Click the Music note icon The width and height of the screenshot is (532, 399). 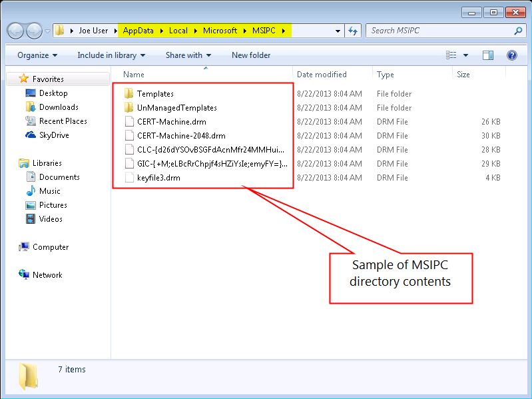click(x=31, y=191)
